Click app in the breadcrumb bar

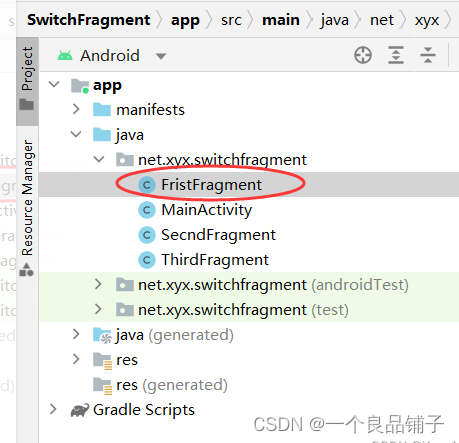(x=185, y=21)
